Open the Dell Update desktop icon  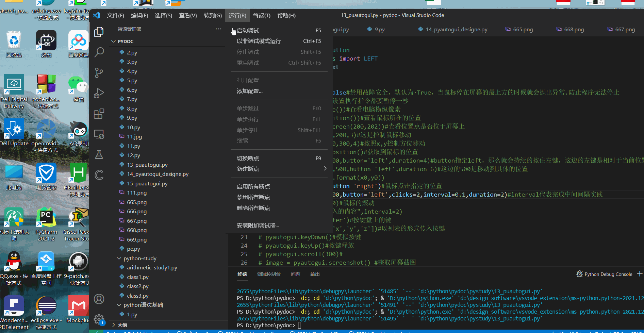pos(14,133)
